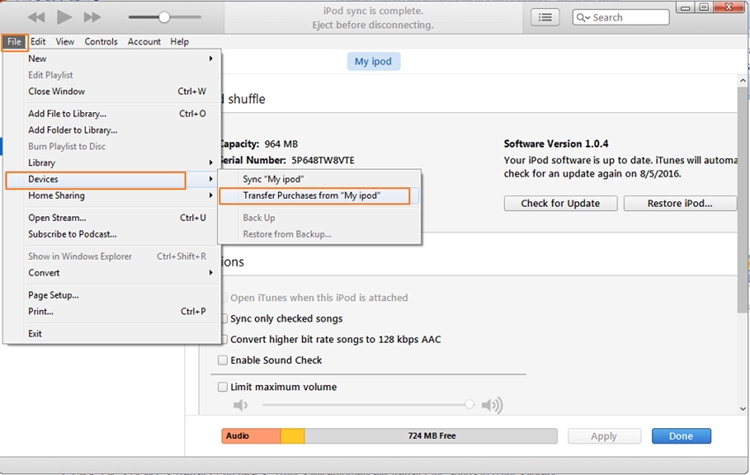This screenshot has width=750, height=475.
Task: Click the scroll up arrow of scrollbar
Action: (742, 81)
